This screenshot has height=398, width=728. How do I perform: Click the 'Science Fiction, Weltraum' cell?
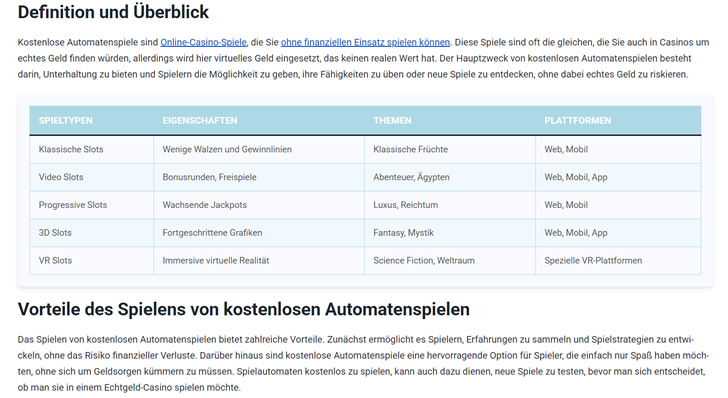tap(450, 261)
